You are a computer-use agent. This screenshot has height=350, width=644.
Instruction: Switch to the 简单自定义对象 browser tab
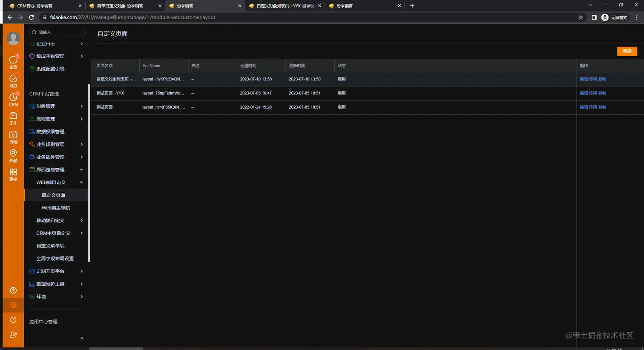tap(125, 6)
